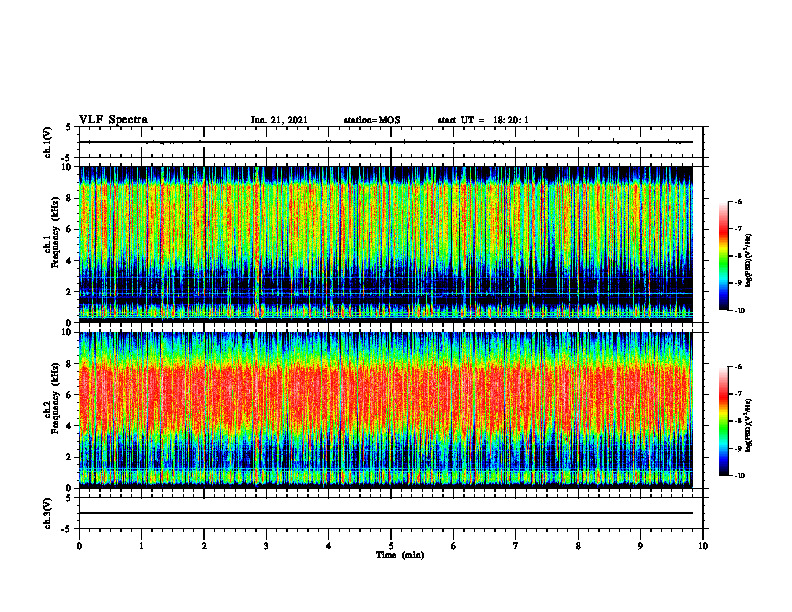792x612 pixels.
Task: Click the ch.2 color bar log PSD label
Action: [x=749, y=423]
